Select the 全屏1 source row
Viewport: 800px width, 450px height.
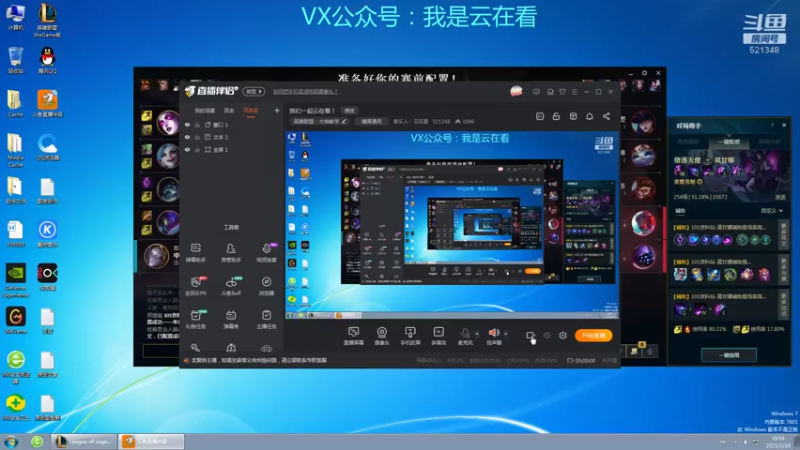click(232, 149)
